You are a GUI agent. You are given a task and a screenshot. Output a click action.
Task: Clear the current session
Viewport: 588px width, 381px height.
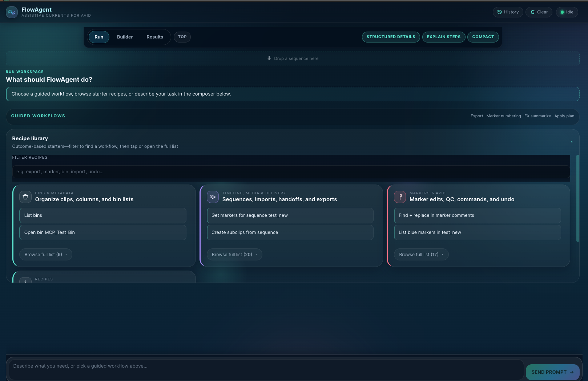click(539, 12)
